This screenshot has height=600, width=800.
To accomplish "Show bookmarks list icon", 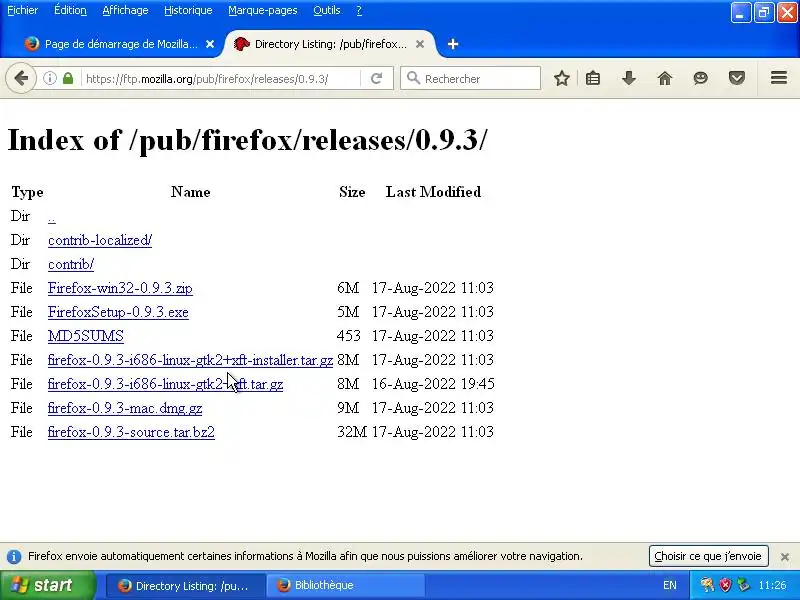I will click(593, 79).
